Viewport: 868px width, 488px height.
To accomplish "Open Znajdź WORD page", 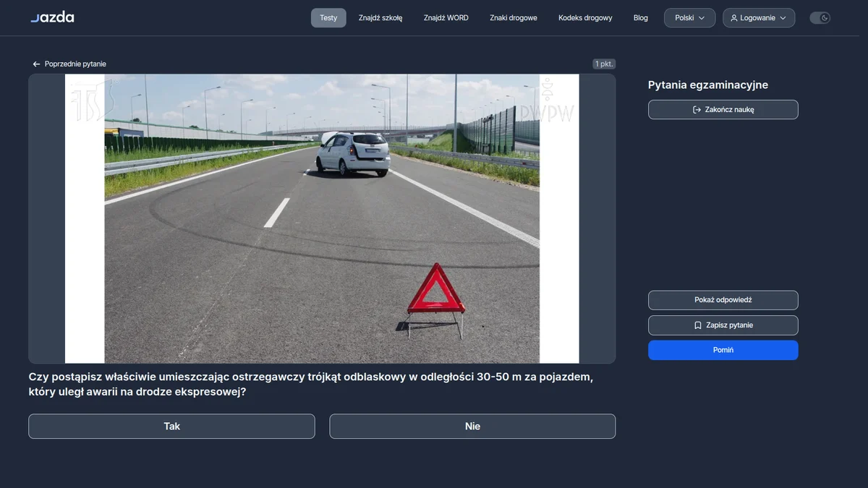I will click(x=446, y=18).
